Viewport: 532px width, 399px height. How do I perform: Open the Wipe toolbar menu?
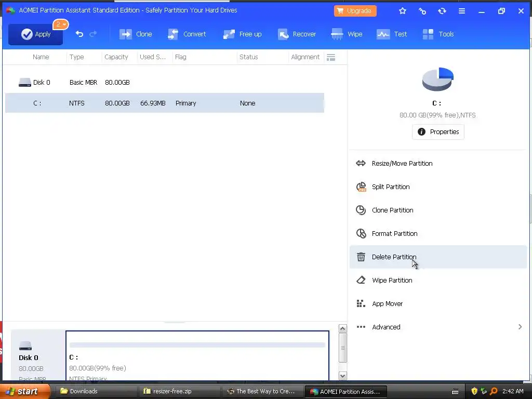click(x=347, y=34)
